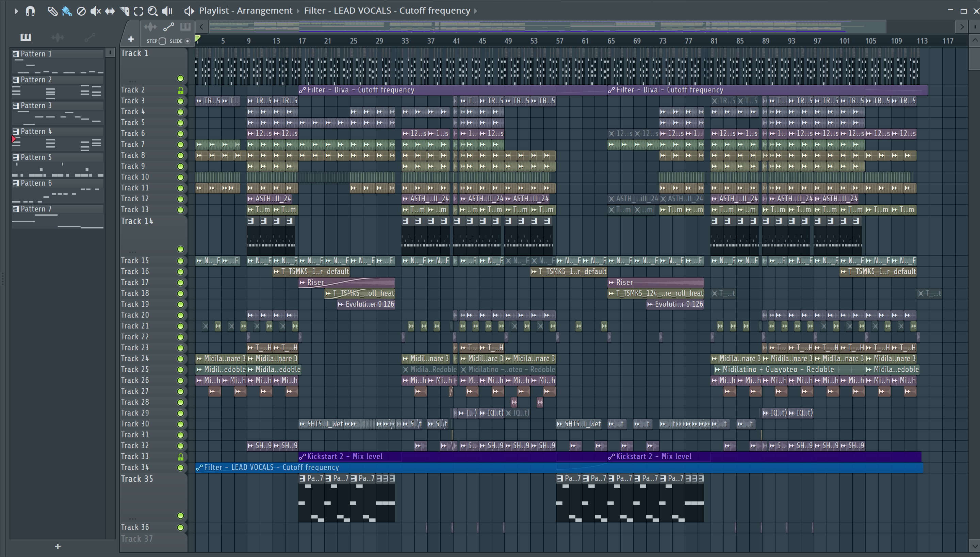Click the first Riser clip on Track 17

point(346,282)
